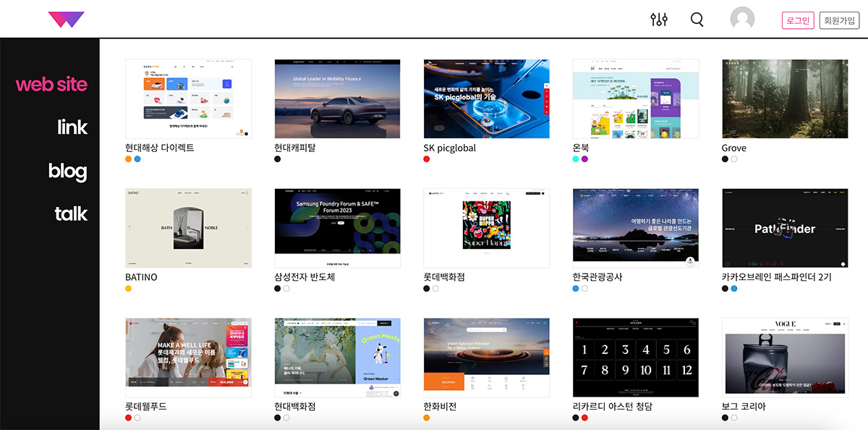Viewport: 868px width, 430px height.
Task: Open the Grove forest thumbnail
Action: tap(784, 98)
